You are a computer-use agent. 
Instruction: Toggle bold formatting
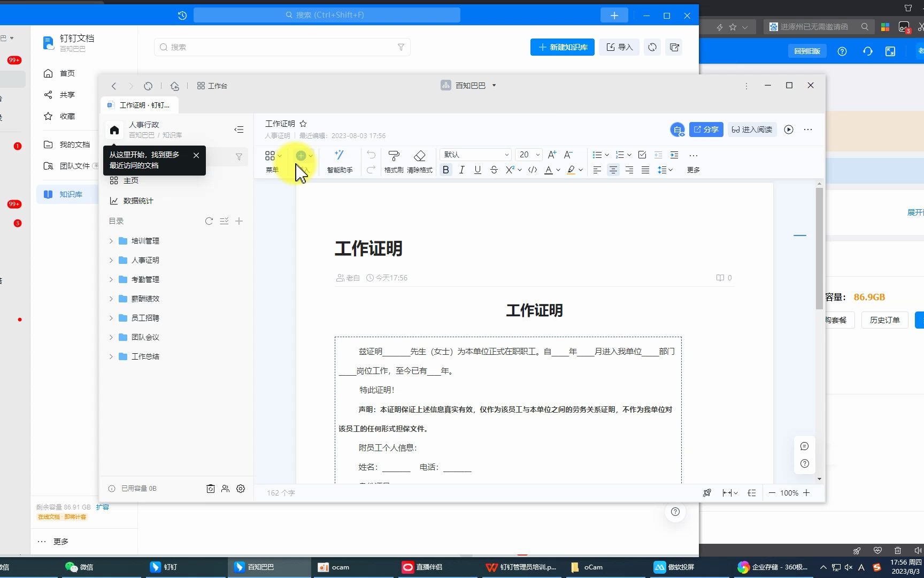pyautogui.click(x=446, y=170)
